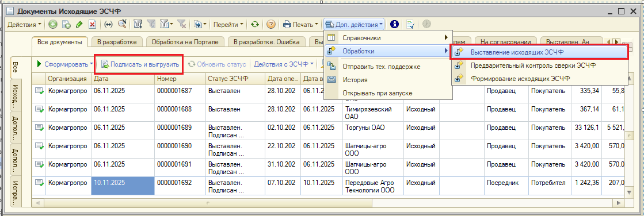
Task: Choose Предварительный контроль сверки ЭСЧФ
Action: pos(540,65)
